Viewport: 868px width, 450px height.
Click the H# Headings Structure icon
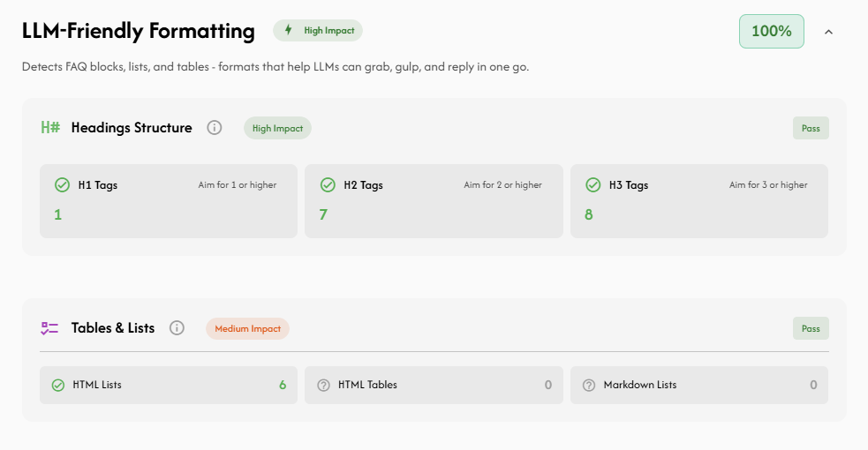(50, 128)
